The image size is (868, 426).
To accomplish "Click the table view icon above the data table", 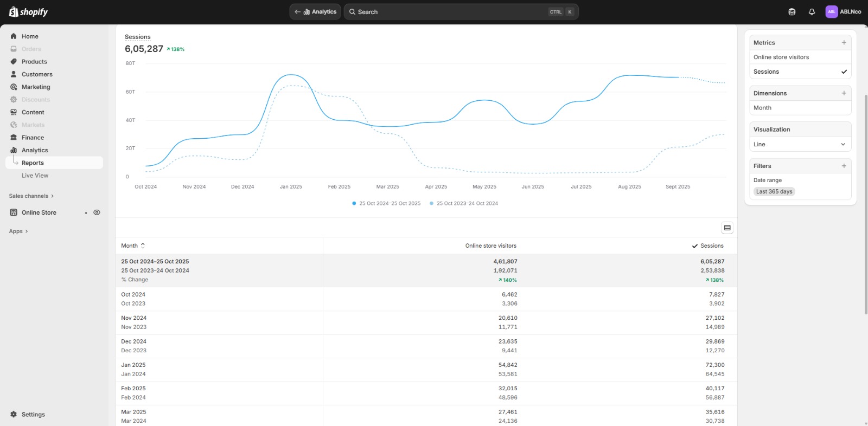I will [727, 228].
